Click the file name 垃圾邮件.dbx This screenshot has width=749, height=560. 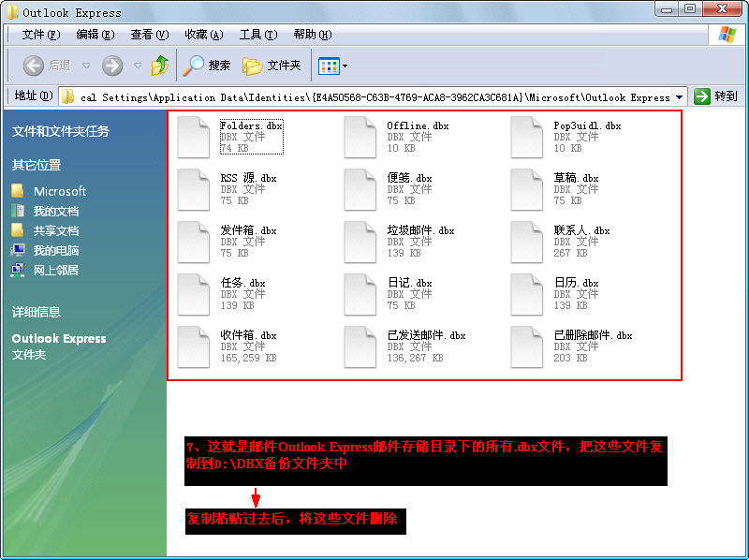pos(420,230)
